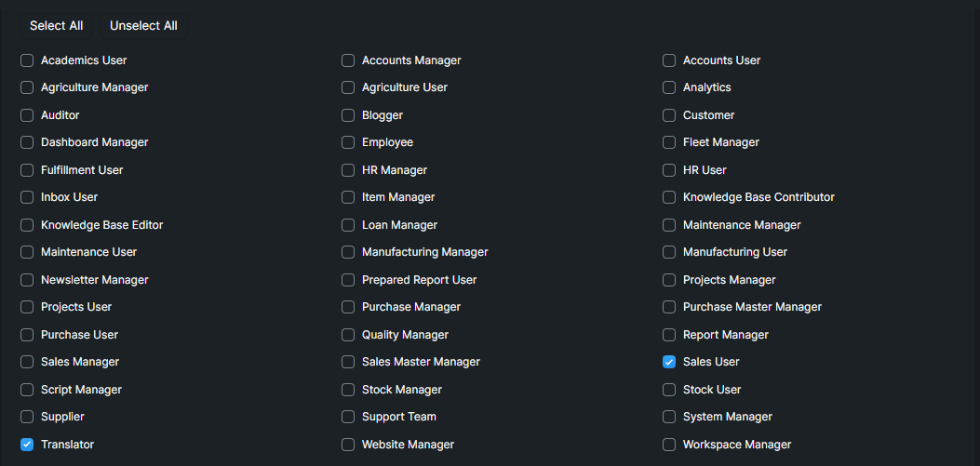
Task: Enable the Dashboard Manager checkbox
Action: coord(27,142)
